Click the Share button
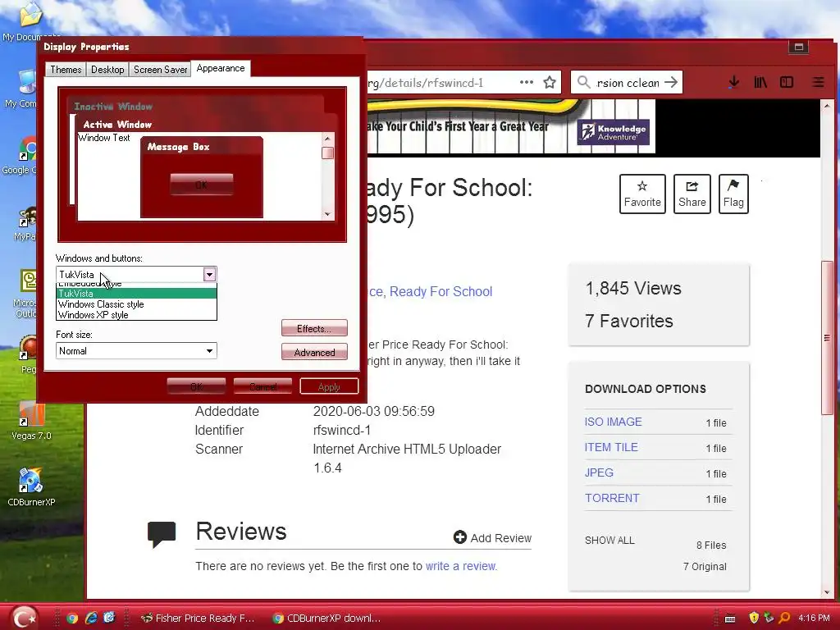Screen dimensions: 840x630 [x=692, y=194]
